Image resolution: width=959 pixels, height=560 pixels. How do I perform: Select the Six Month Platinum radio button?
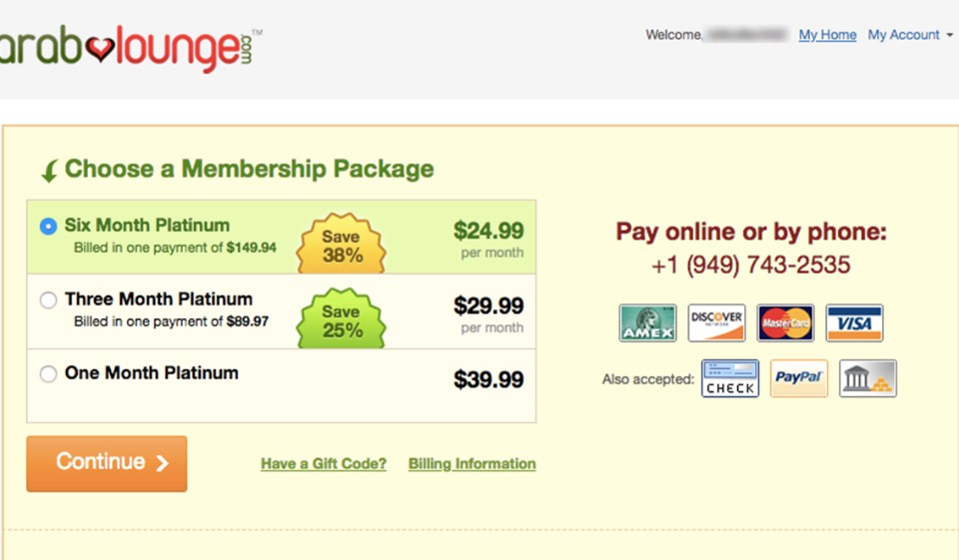tap(48, 227)
